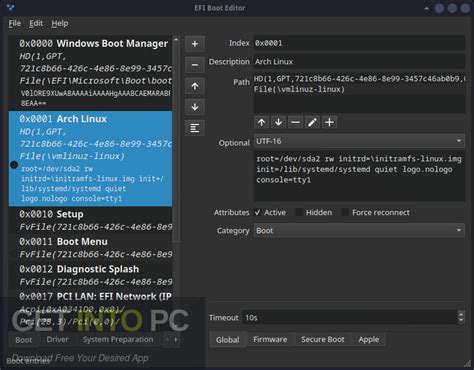Click the optional data text area

coord(359,176)
